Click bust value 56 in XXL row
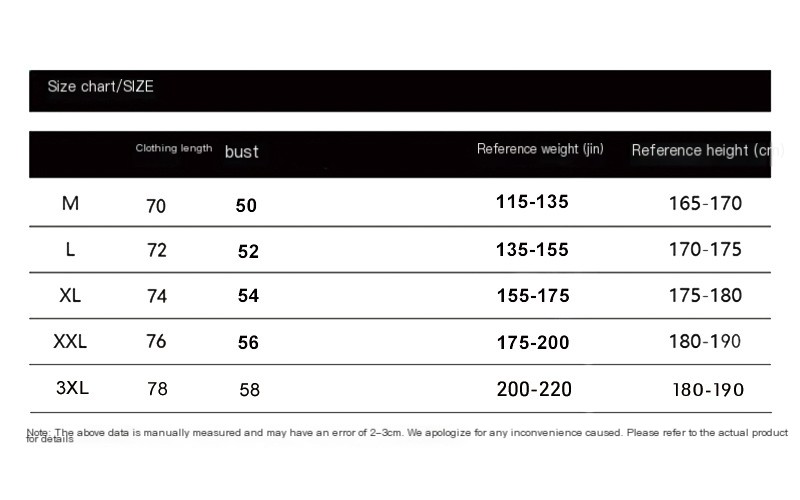 point(248,343)
